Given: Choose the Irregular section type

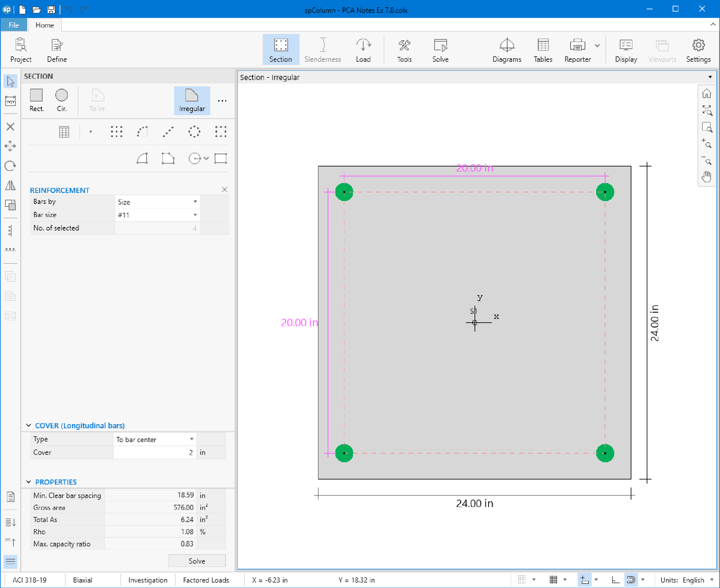Looking at the screenshot, I should [x=192, y=100].
